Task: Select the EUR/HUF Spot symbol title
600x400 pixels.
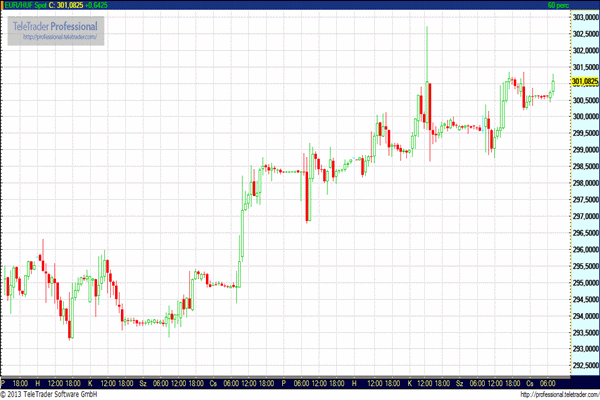Action: [22, 5]
